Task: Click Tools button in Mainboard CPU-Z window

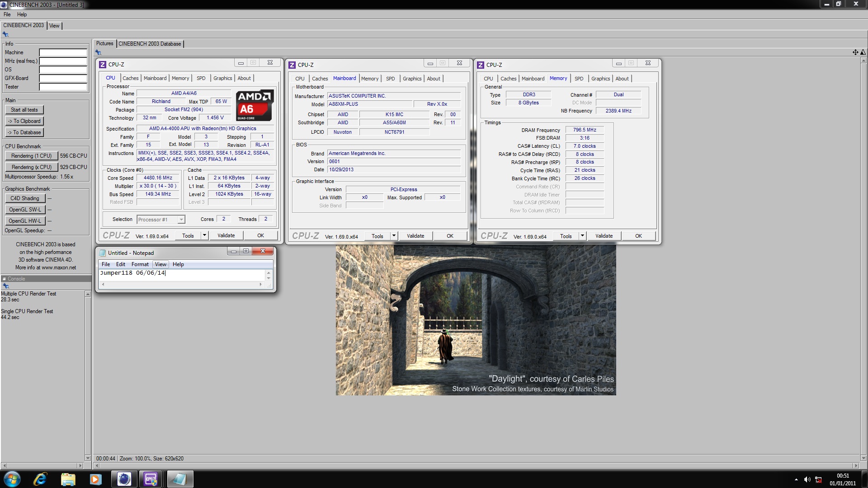Action: tap(377, 236)
